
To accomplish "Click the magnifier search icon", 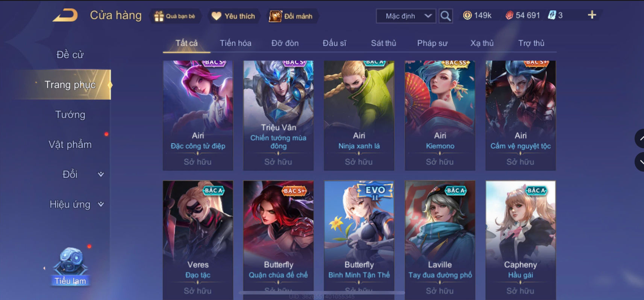I will (x=445, y=16).
